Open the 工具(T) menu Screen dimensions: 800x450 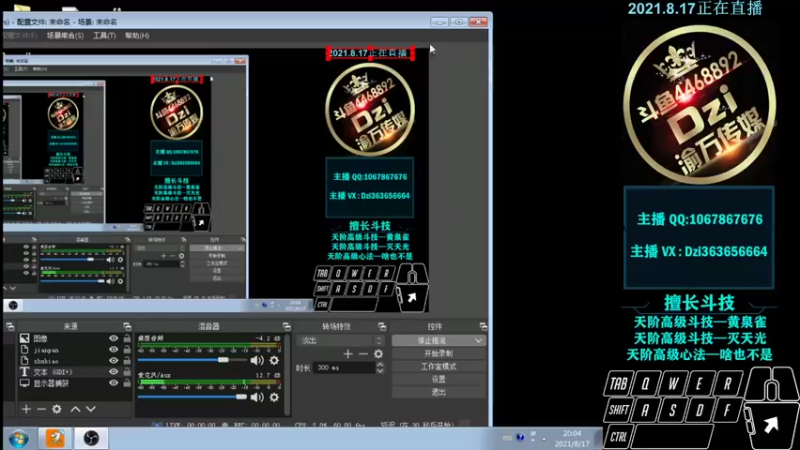(104, 35)
